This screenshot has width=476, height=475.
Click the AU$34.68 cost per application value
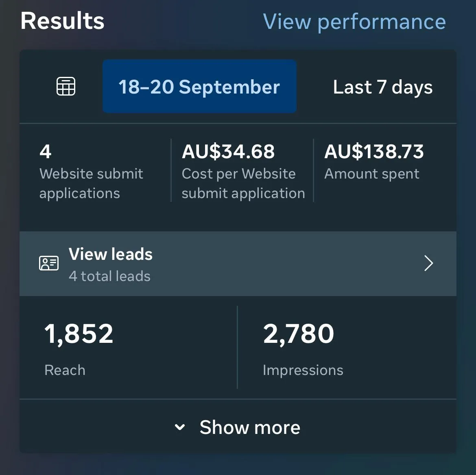[x=228, y=151]
